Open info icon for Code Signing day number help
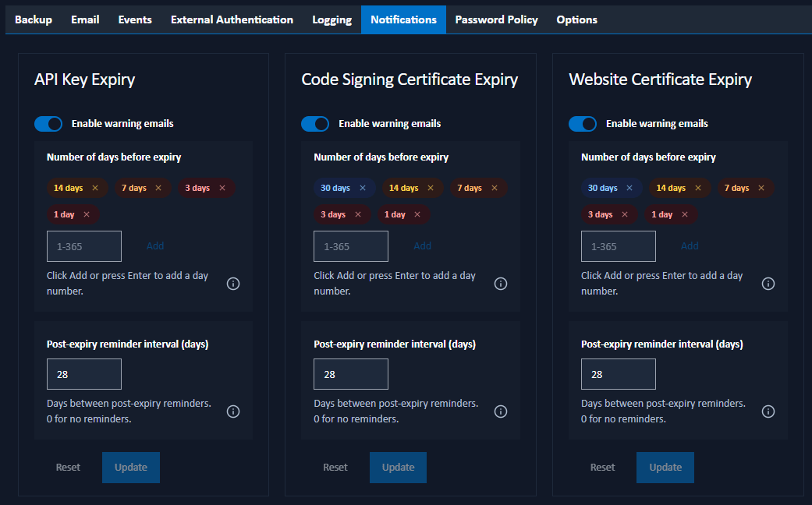 [x=501, y=284]
